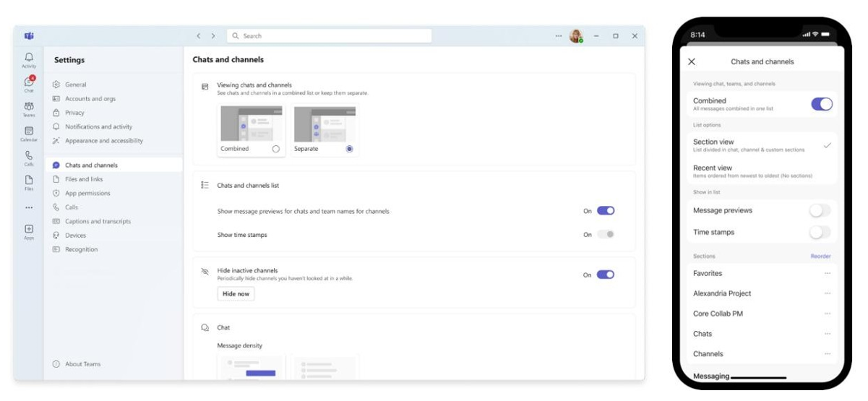Turn off the Hide inactive channels toggle

[605, 275]
